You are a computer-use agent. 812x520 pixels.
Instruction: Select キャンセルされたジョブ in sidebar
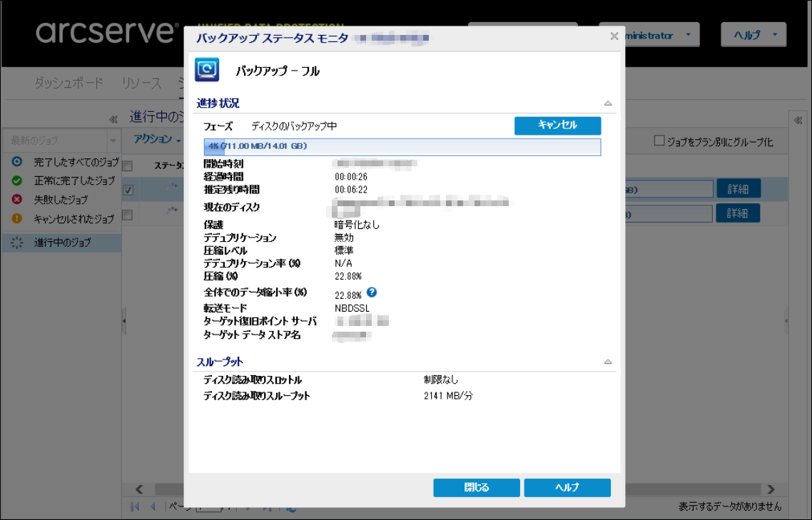73,218
